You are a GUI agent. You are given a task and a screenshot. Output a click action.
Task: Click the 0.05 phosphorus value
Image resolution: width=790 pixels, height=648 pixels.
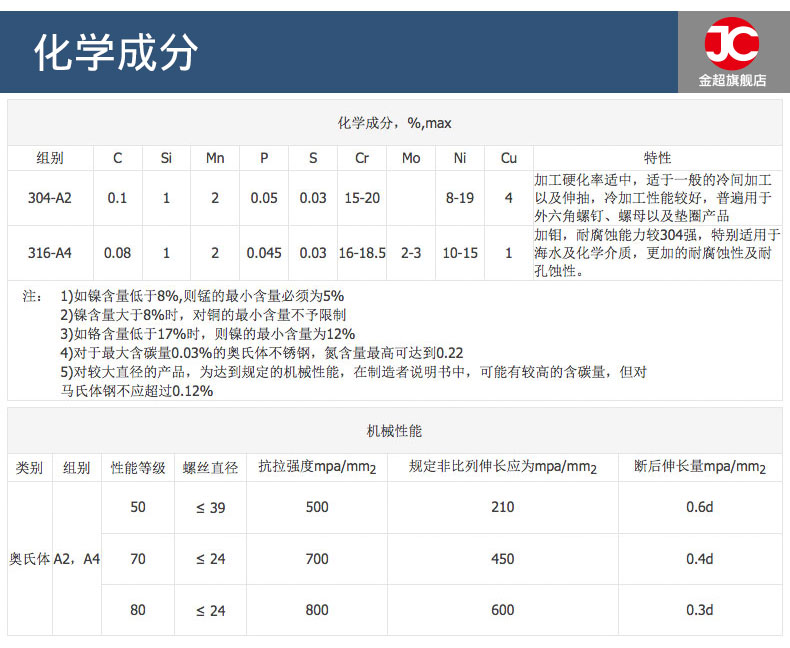[x=264, y=198]
